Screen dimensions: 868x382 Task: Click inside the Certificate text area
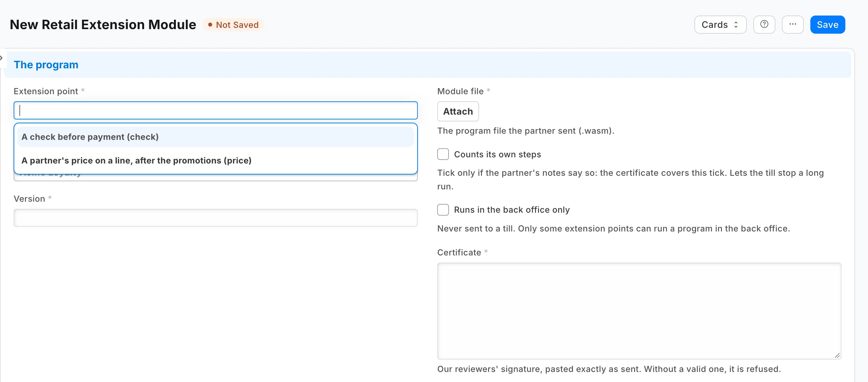pos(639,311)
